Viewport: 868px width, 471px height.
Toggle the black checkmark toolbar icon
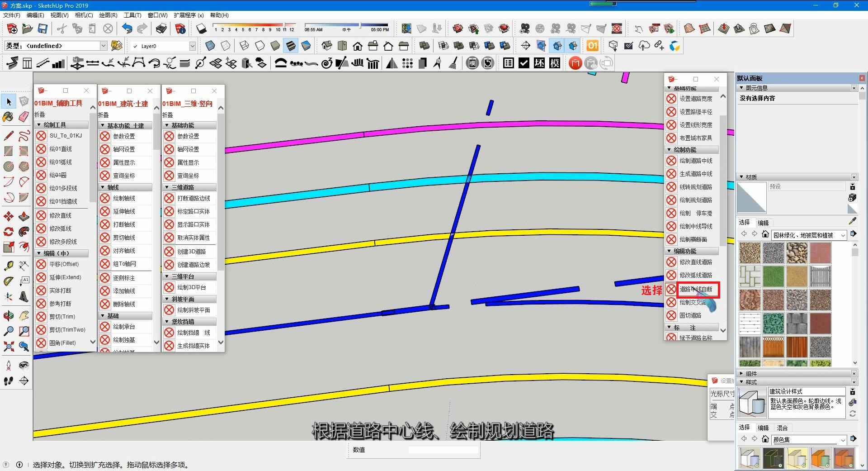tap(524, 63)
